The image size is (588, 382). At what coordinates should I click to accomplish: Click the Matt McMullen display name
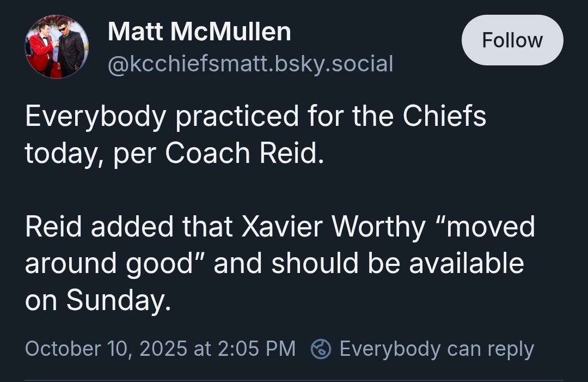click(199, 31)
